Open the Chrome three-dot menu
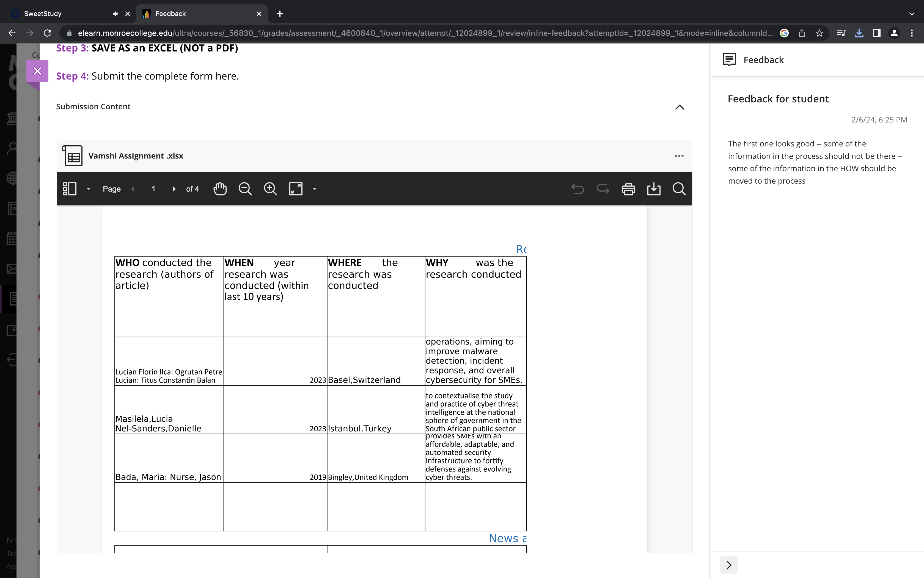Image resolution: width=924 pixels, height=578 pixels. point(912,33)
